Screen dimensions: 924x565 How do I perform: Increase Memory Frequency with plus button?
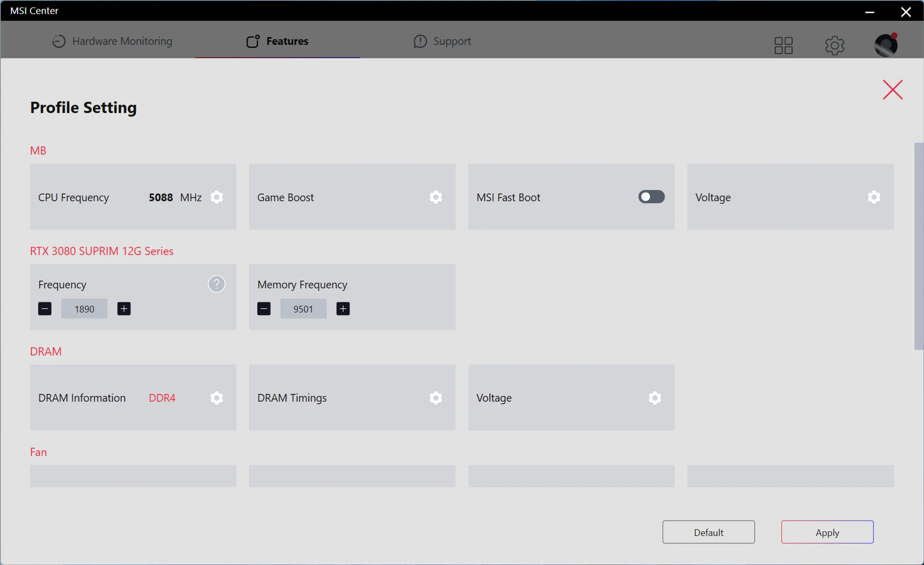click(343, 309)
